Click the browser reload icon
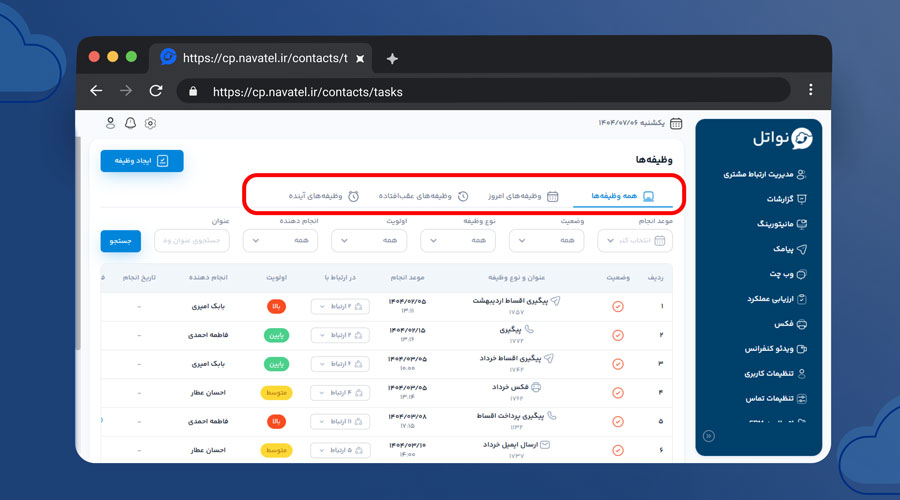900x500 pixels. (156, 91)
